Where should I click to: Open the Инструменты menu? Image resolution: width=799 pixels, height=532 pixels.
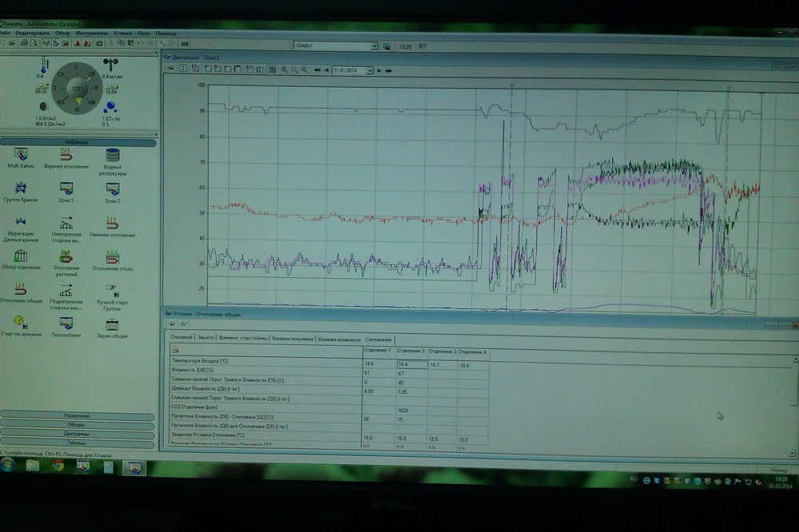91,33
